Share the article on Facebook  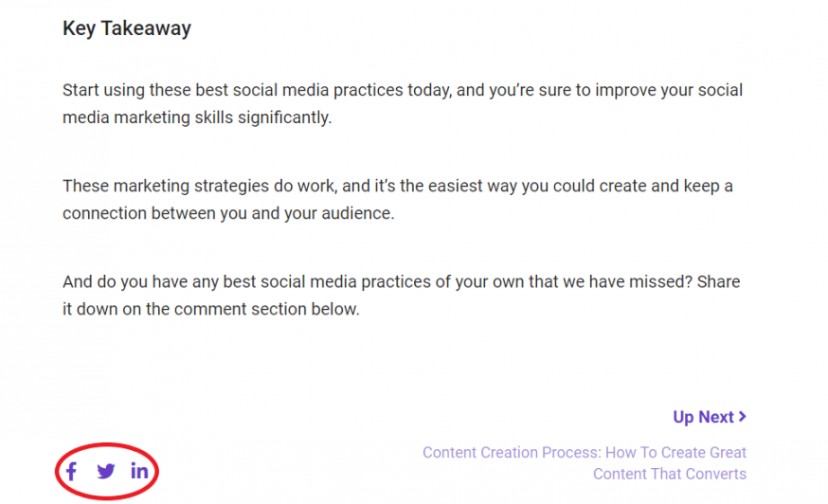coord(71,471)
